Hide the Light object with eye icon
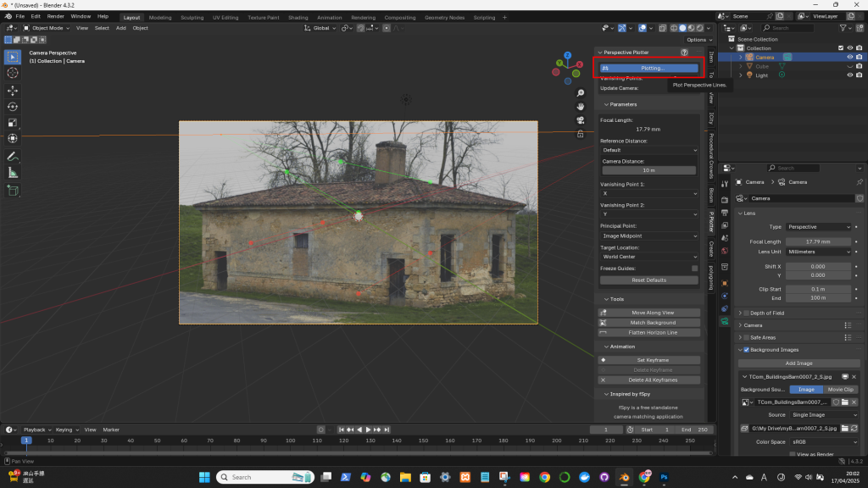Image resolution: width=868 pixels, height=488 pixels. click(849, 75)
